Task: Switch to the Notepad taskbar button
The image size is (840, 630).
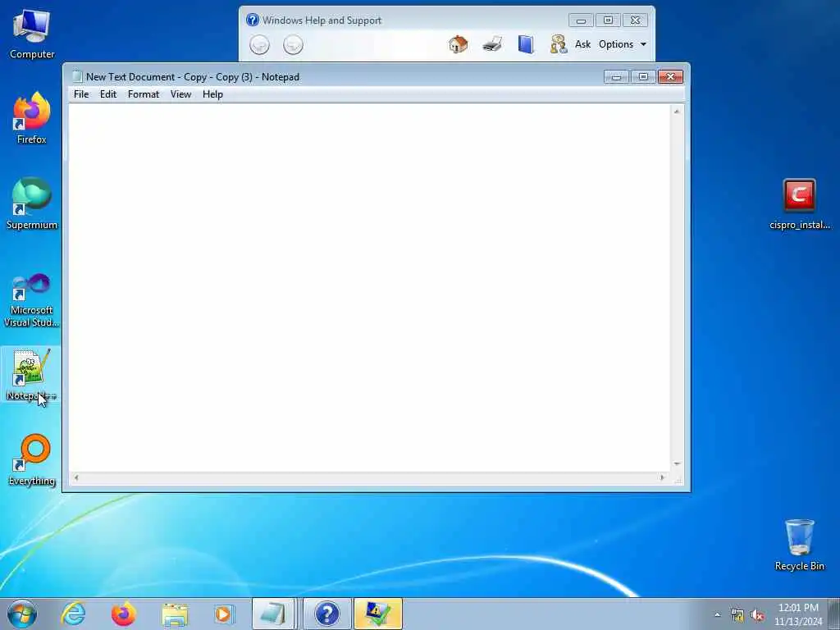Action: (x=275, y=614)
